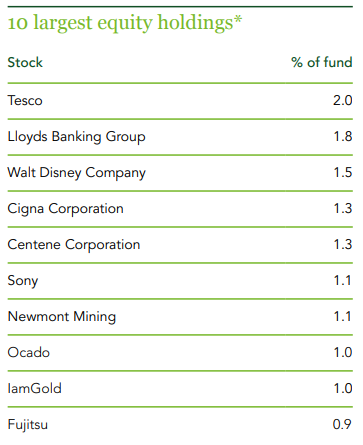Click the 1.5 value for Walt Disney
Screen dimensions: 363x445
(x=343, y=172)
